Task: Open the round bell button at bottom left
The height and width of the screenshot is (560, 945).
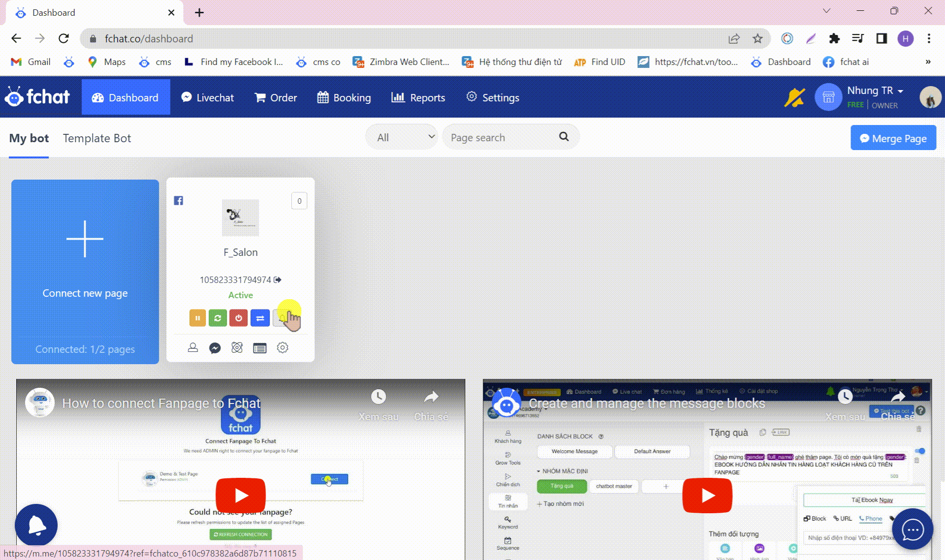Action: (36, 525)
